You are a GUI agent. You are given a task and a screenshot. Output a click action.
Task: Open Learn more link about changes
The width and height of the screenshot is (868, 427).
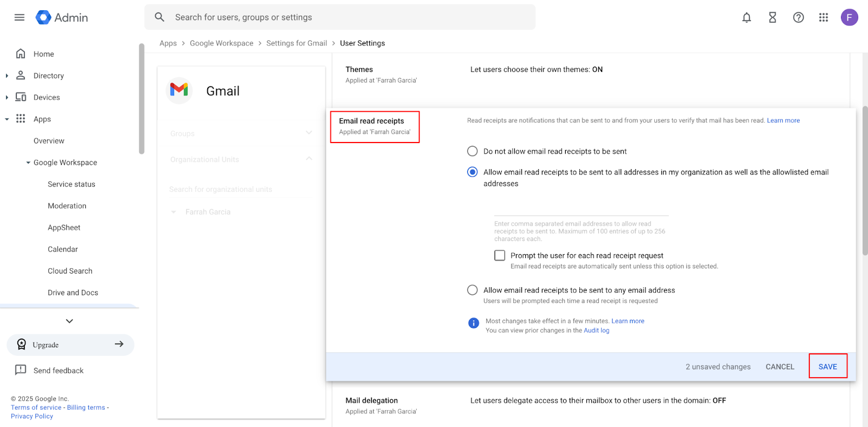pos(628,321)
